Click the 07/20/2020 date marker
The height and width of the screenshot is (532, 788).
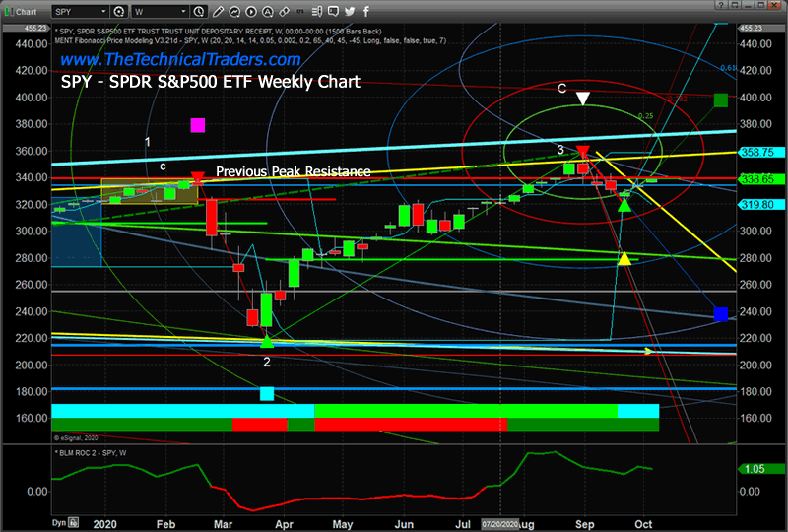coord(499,524)
